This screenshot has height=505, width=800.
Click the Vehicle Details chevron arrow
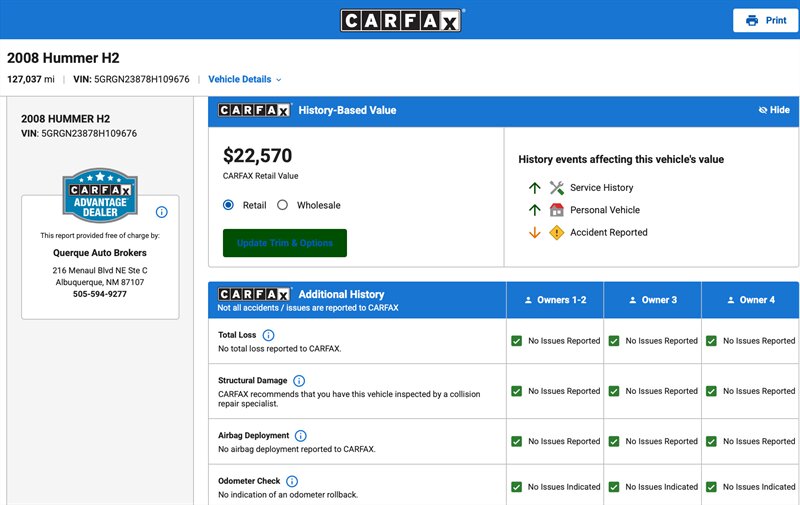pyautogui.click(x=279, y=80)
